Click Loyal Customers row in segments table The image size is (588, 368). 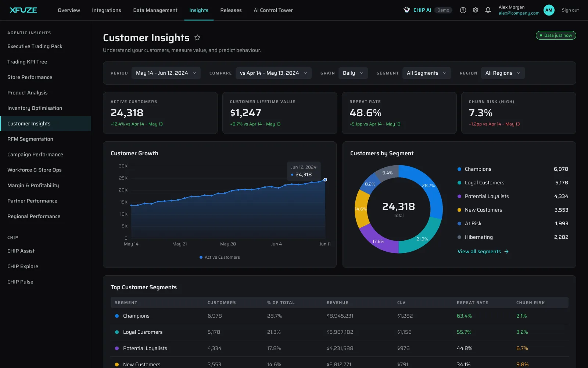340,332
